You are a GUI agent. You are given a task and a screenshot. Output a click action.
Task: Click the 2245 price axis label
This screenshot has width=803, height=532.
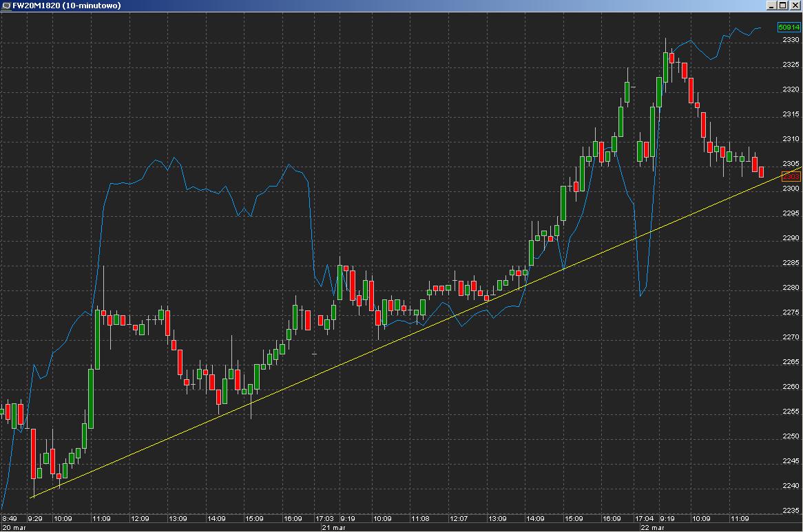click(x=791, y=461)
